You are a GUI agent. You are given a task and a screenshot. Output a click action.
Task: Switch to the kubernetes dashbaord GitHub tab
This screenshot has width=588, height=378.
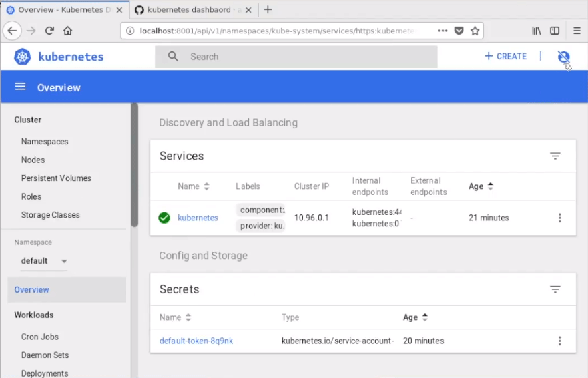point(194,10)
